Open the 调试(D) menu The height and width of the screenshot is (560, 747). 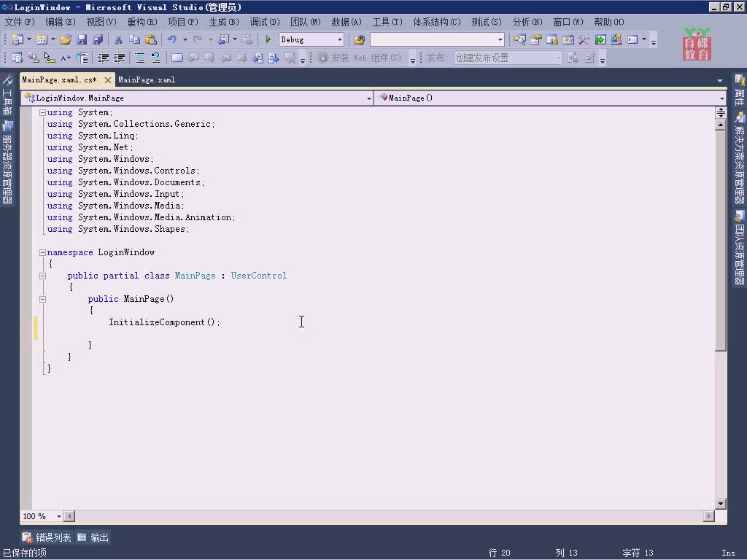point(264,22)
